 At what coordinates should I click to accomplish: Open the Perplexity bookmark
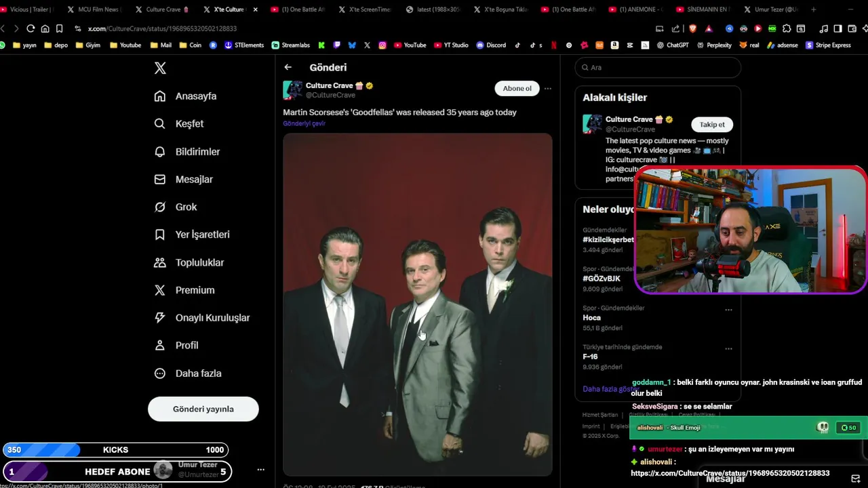click(x=714, y=45)
